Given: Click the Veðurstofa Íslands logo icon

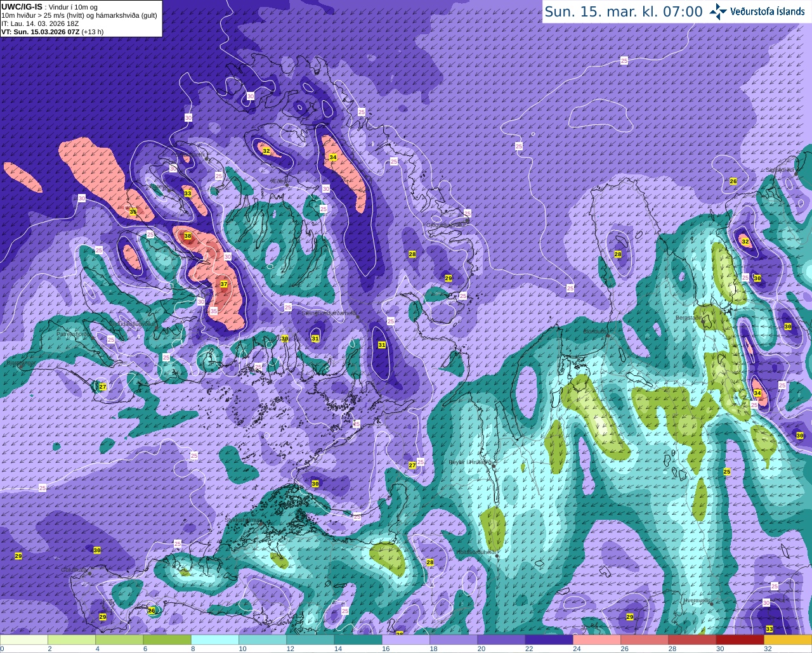Looking at the screenshot, I should click(718, 11).
